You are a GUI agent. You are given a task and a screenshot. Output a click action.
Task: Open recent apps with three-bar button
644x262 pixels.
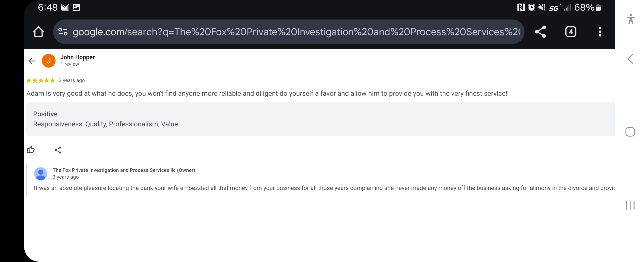(630, 205)
